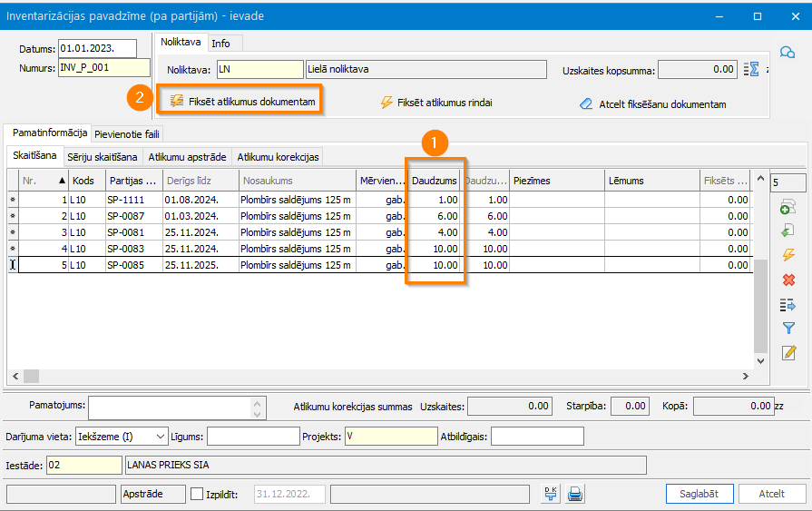
Task: Click the edit row pencil icon
Action: click(x=788, y=353)
